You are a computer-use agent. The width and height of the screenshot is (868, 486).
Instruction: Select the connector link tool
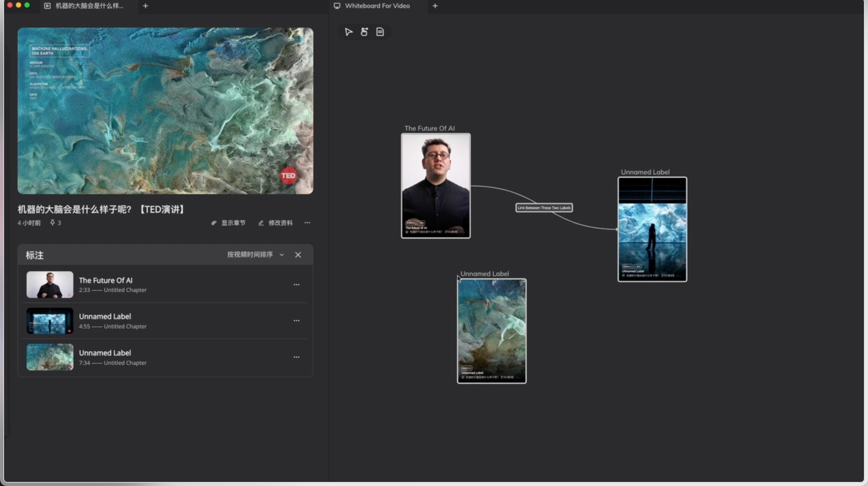[x=364, y=32]
